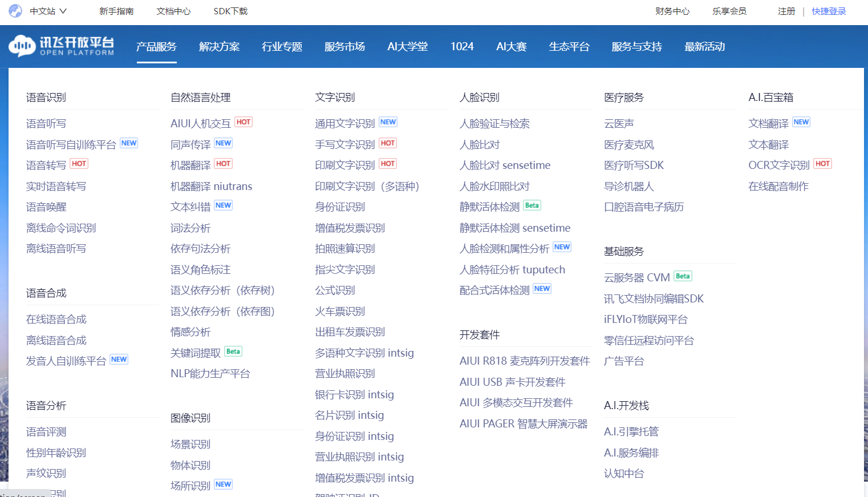The width and height of the screenshot is (868, 497).
Task: Open 依存句法分析 link
Action: pyautogui.click(x=200, y=248)
